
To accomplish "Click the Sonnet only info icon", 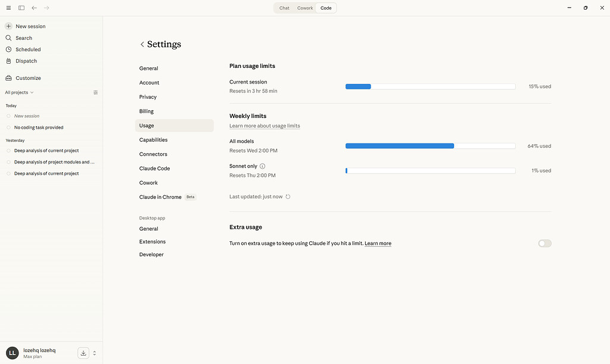I will 263,166.
